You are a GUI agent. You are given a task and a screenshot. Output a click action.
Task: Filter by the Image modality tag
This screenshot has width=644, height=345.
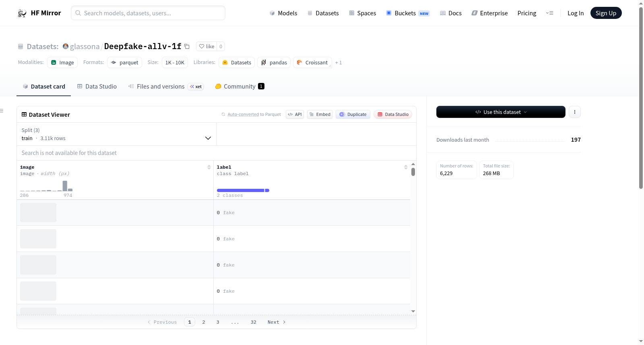[x=62, y=62]
